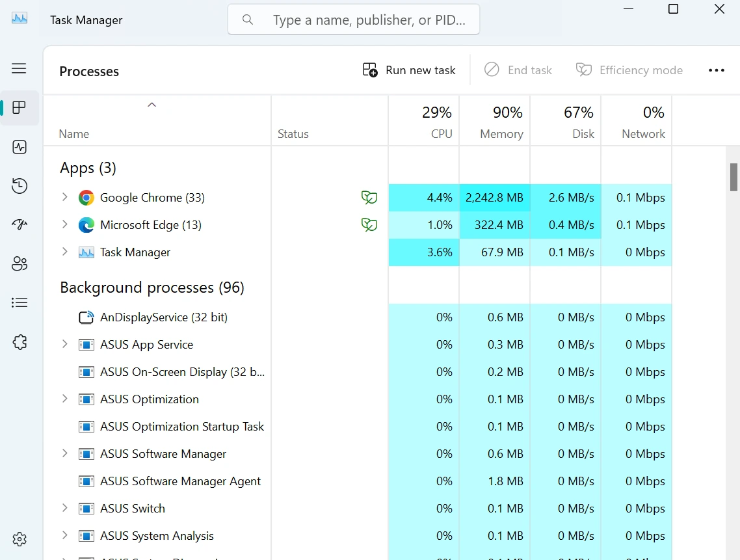The width and height of the screenshot is (740, 560).
Task: Select ASUS Optimization Startup Task row
Action: pyautogui.click(x=357, y=427)
